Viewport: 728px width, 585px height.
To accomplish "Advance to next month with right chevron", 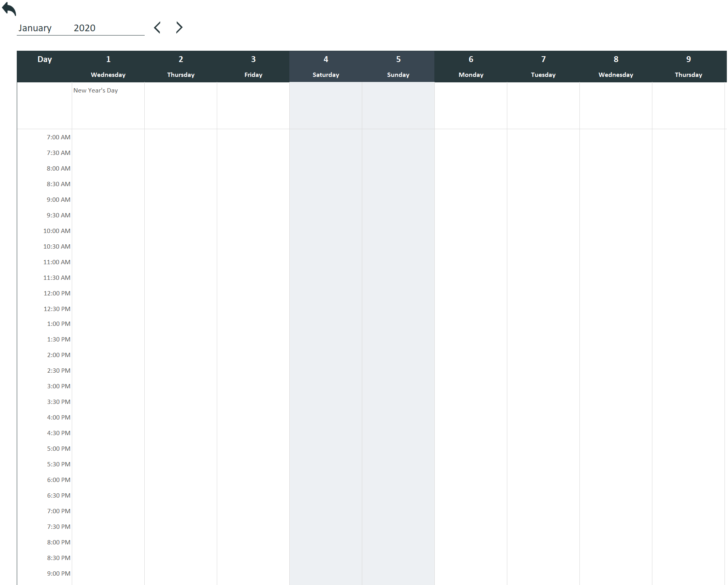I will pyautogui.click(x=179, y=28).
